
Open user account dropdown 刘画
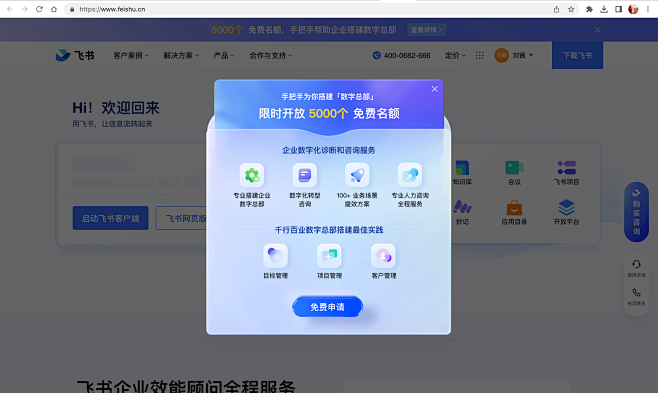pos(523,55)
